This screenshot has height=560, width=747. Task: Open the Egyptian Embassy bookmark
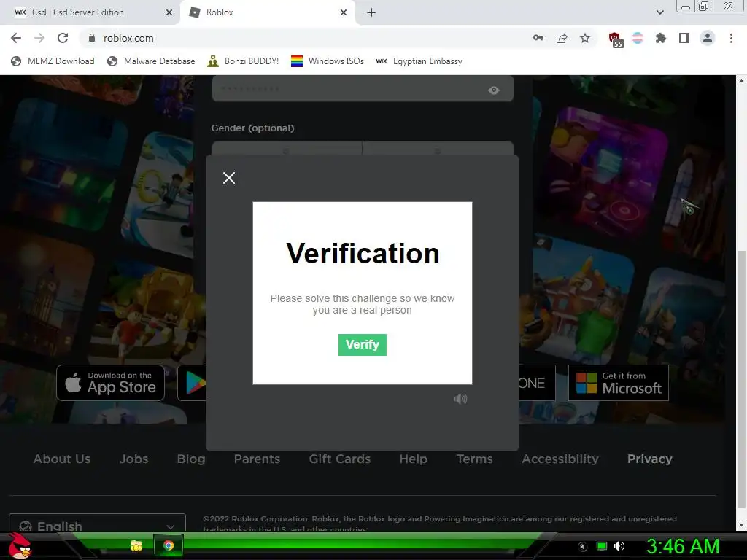419,61
